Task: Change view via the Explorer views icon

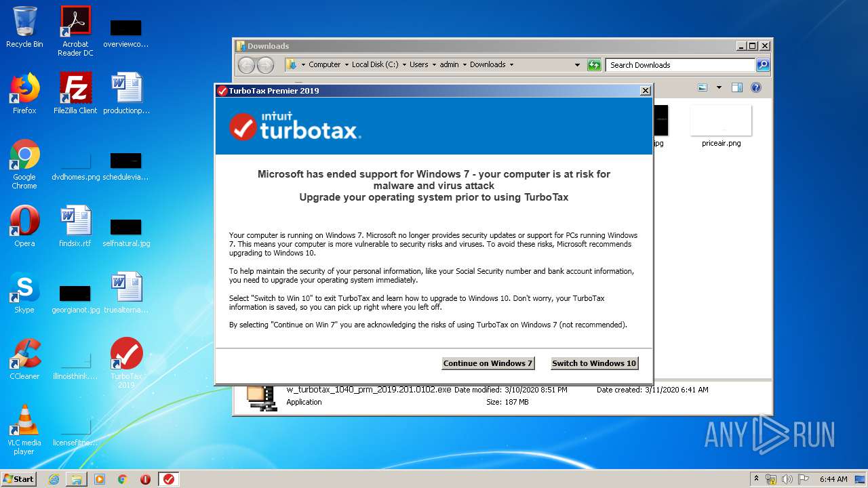Action: coord(703,87)
